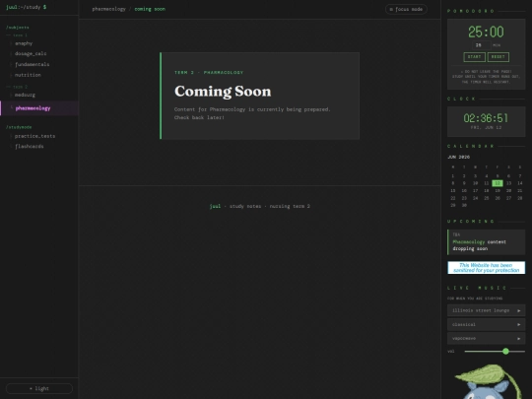Open the anaphy subject
The width and height of the screenshot is (532, 399).
click(24, 43)
